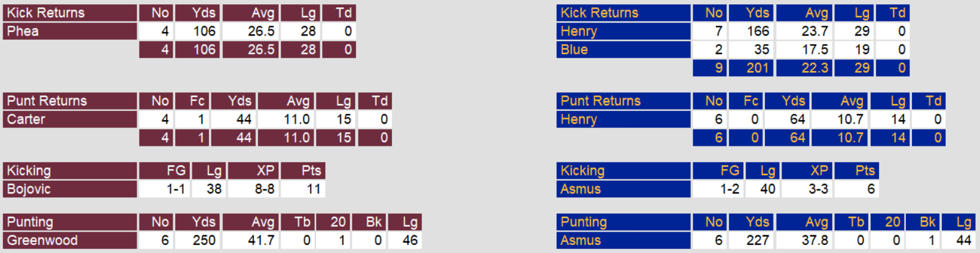Click Bojovic's 11 points value
This screenshot has width=980, height=253.
tap(313, 189)
